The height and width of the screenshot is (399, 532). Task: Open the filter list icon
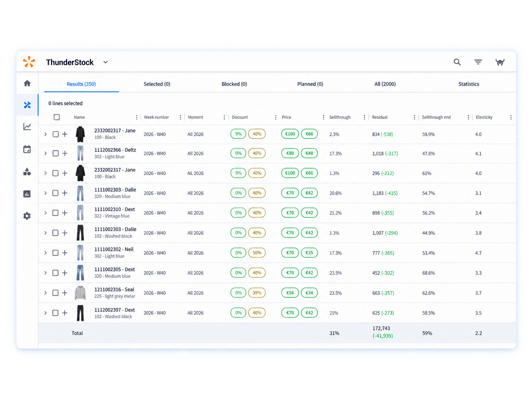click(478, 62)
